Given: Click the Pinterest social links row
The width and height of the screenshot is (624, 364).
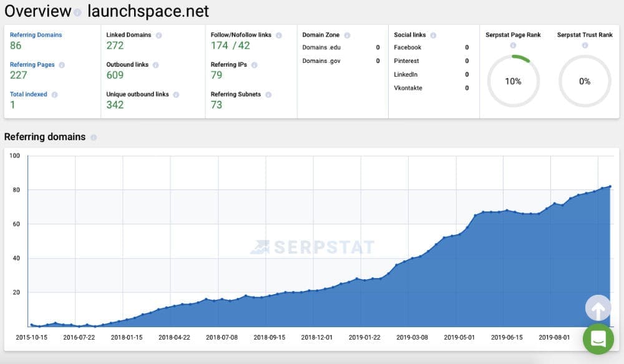Looking at the screenshot, I should pyautogui.click(x=431, y=61).
